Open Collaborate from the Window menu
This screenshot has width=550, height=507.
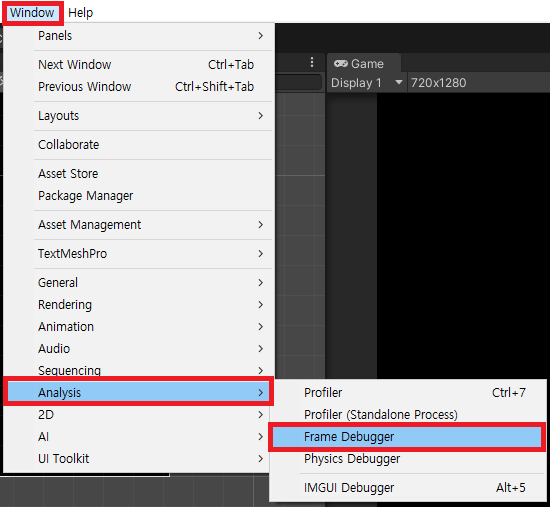[x=139, y=145]
